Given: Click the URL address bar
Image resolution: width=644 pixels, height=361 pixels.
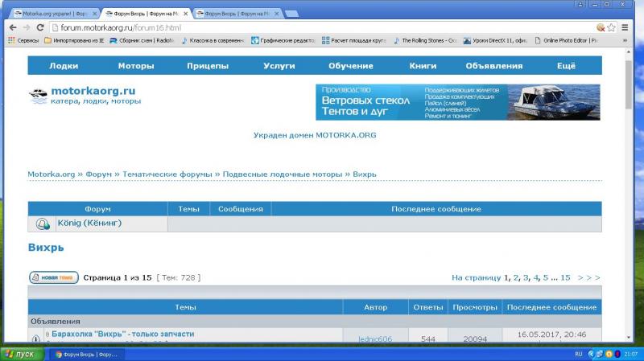Looking at the screenshot, I should pos(322,27).
